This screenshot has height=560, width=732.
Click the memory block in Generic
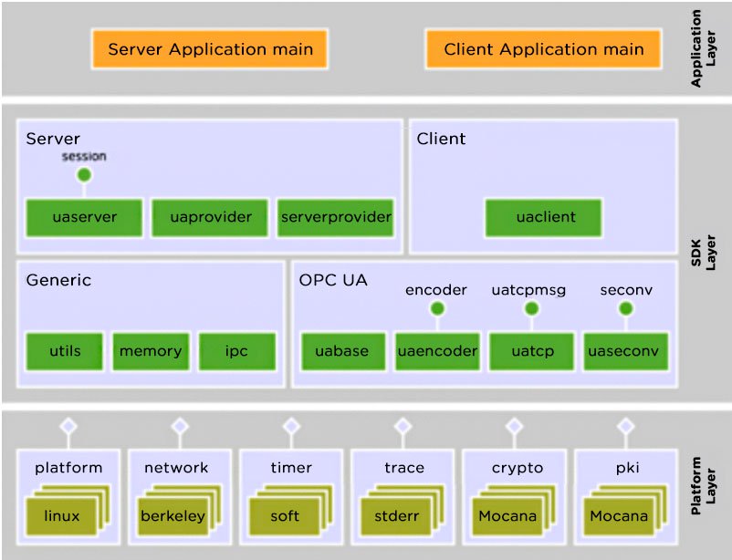pyautogui.click(x=151, y=351)
